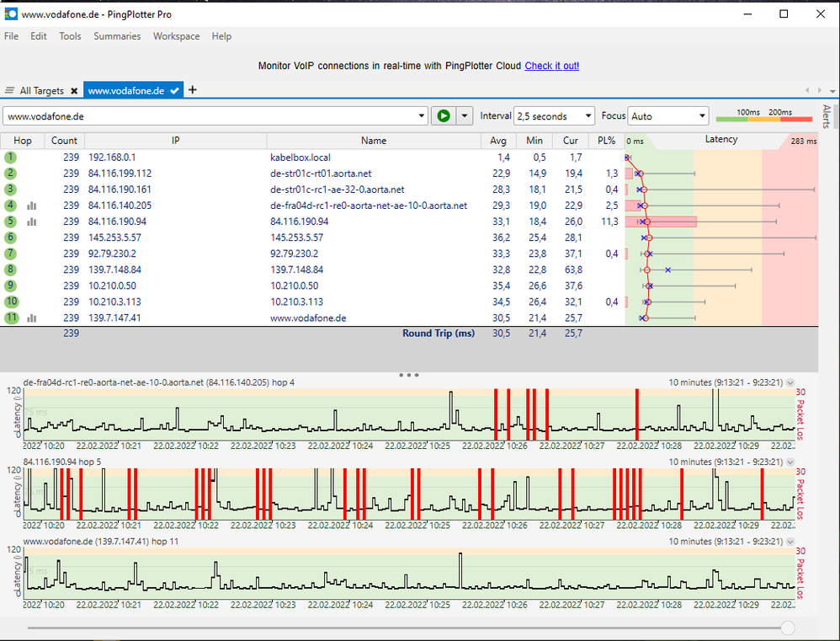Click scroll tabs right arrow

pos(820,91)
